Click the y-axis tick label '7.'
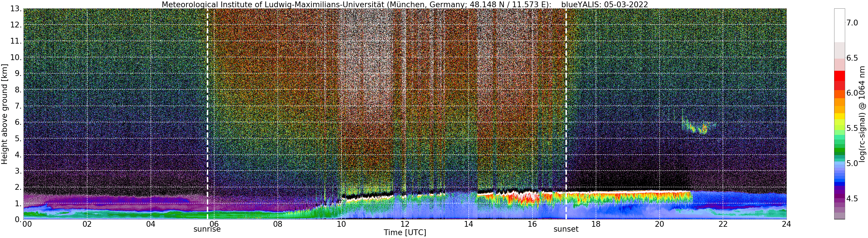The image size is (868, 238). [18, 106]
